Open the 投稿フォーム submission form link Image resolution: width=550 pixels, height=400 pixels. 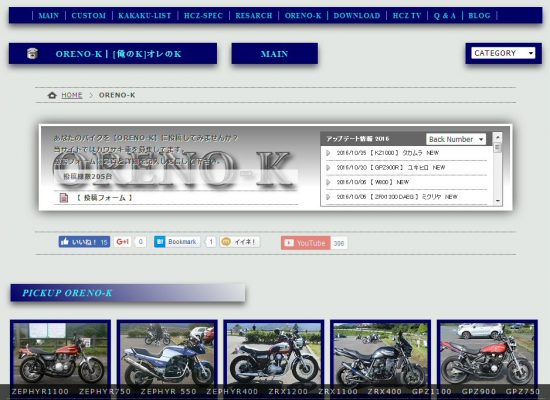104,198
